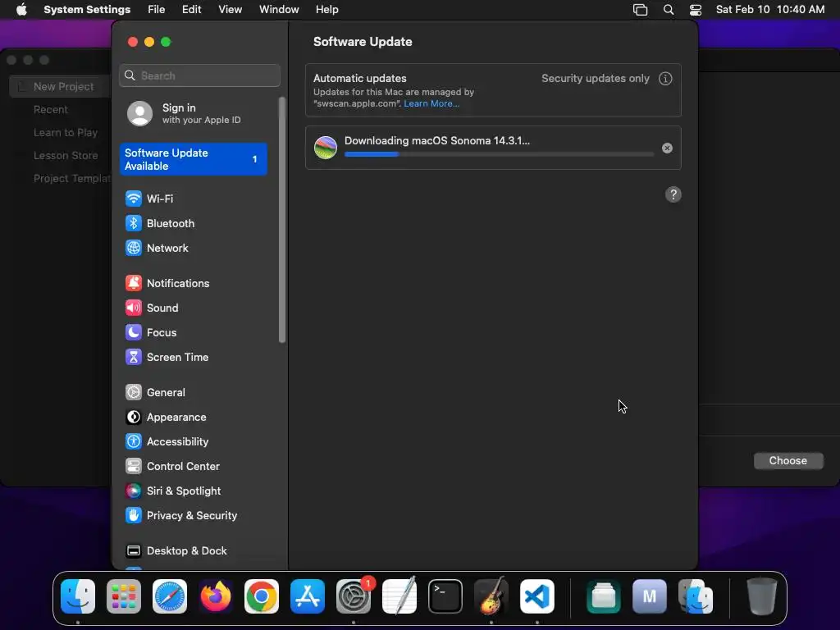Click Security updates only text

(x=596, y=78)
